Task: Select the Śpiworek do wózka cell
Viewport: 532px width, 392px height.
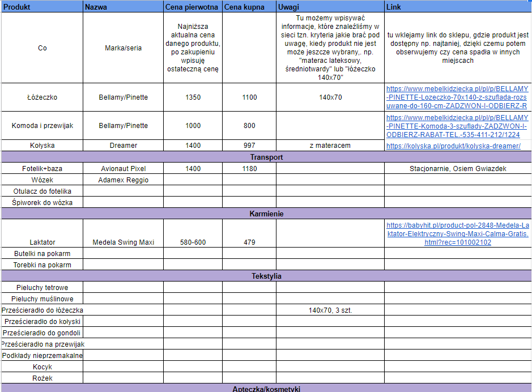Action: tap(42, 202)
